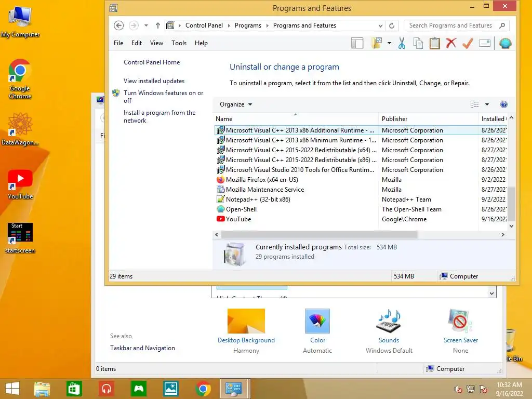Viewport: 532px width, 399px height.
Task: Select Visual C++ 2015-2022 Redistributable (x64) row
Action: coord(361,150)
